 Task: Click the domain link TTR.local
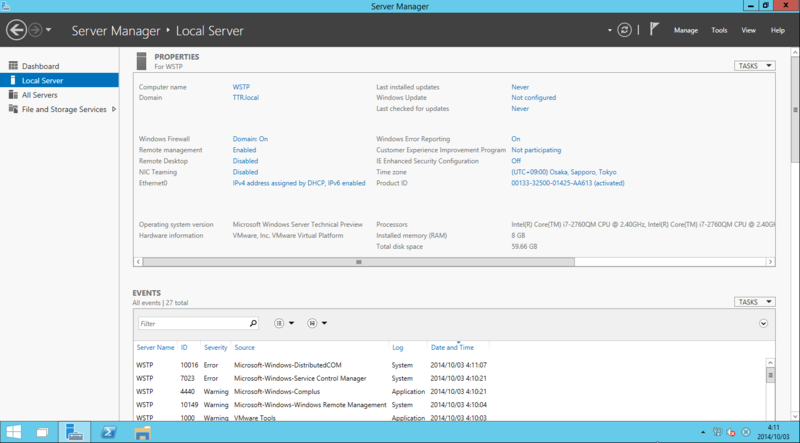pyautogui.click(x=245, y=97)
